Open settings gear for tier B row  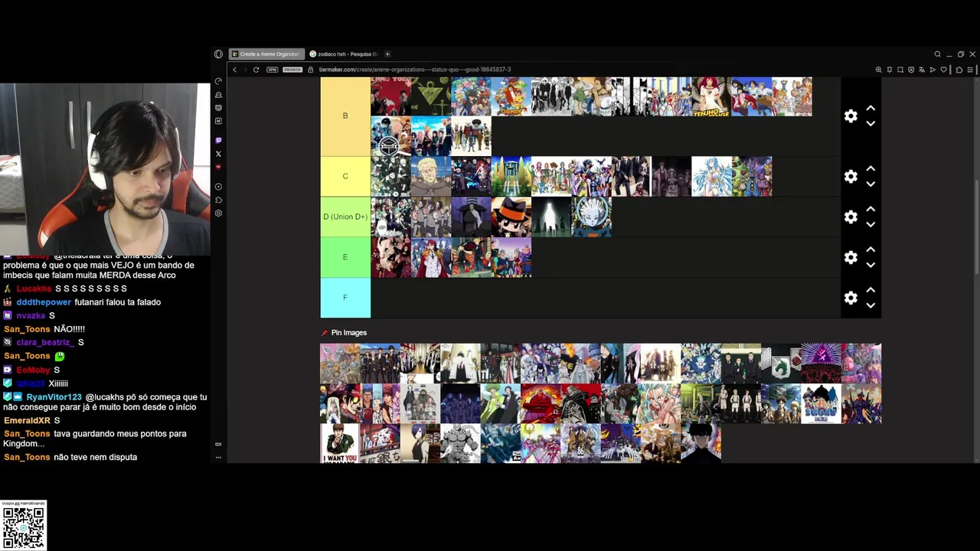851,116
